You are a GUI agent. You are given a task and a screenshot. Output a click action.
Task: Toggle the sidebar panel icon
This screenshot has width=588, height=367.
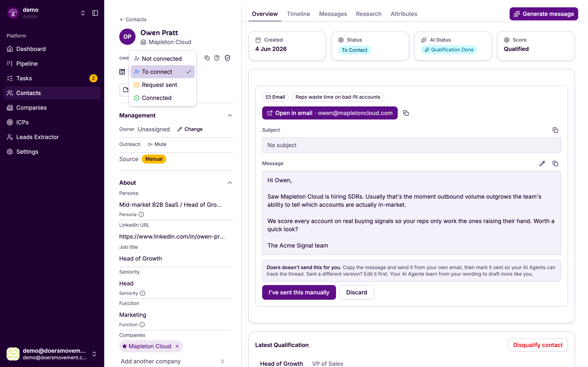coord(95,13)
